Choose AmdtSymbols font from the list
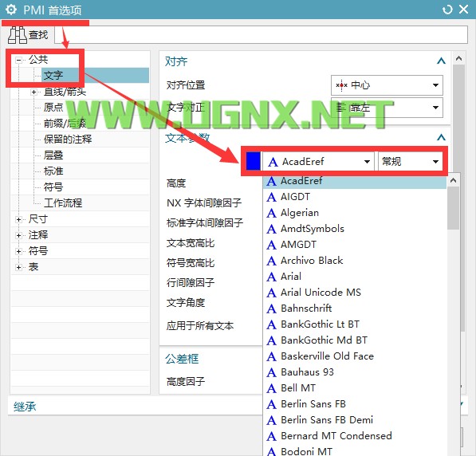476x456 pixels. [355, 229]
